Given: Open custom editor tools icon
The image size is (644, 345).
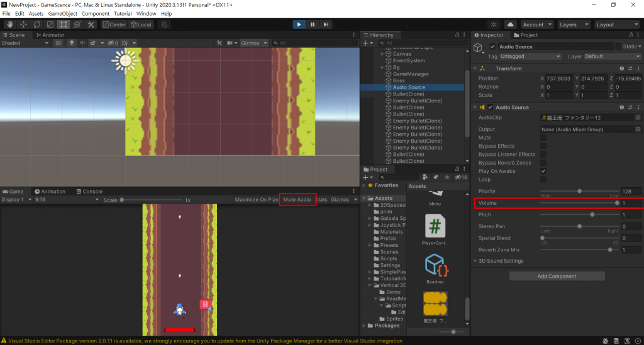Looking at the screenshot, I should 91,25.
